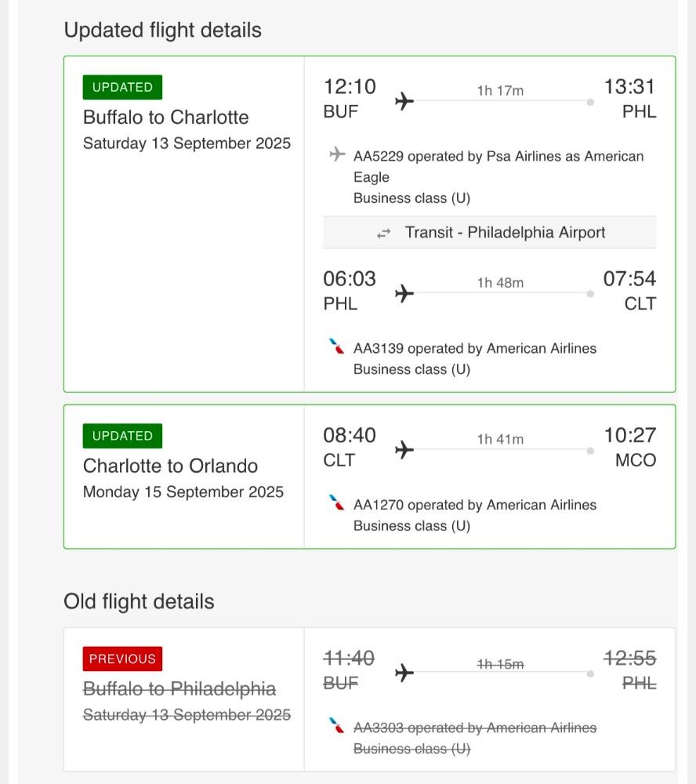Click the Buffalo to Charlotte route title
Screen dimensions: 696x784
[x=166, y=118]
